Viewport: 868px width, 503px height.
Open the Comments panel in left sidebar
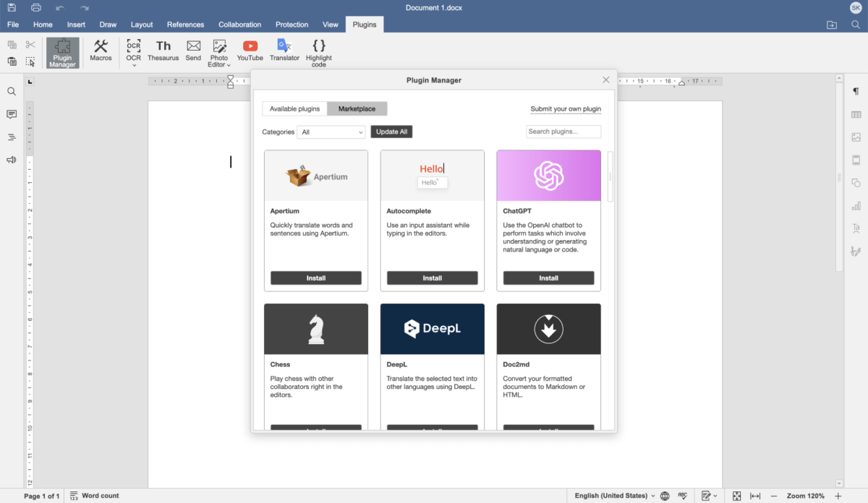[x=12, y=114]
